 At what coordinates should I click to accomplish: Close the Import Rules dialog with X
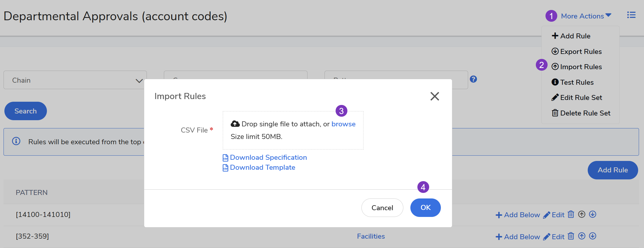(434, 96)
